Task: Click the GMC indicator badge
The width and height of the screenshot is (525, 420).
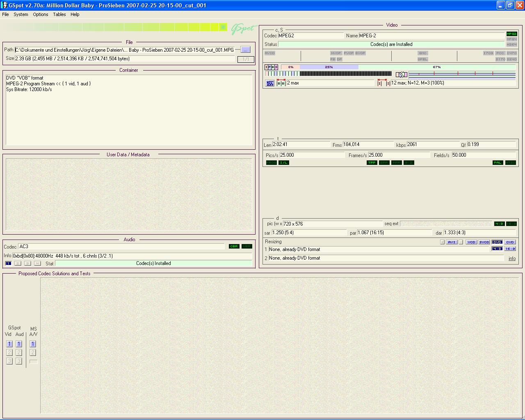Action: tap(423, 53)
